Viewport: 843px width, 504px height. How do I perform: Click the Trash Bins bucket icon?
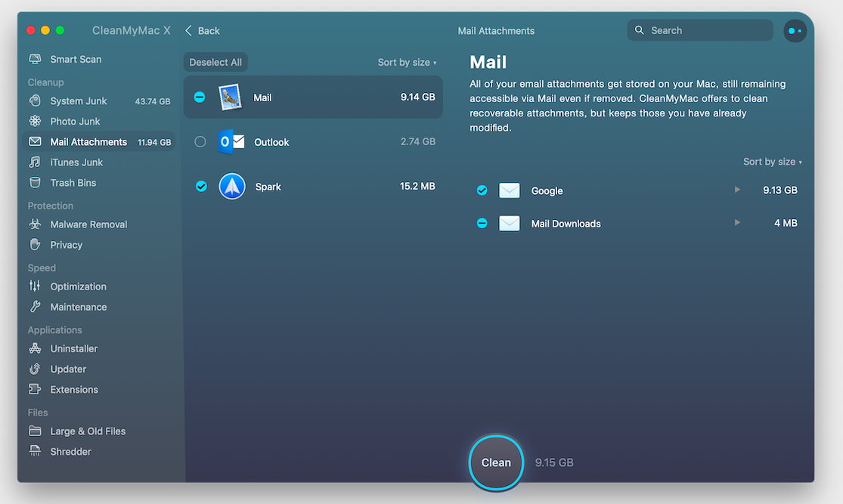[x=35, y=183]
